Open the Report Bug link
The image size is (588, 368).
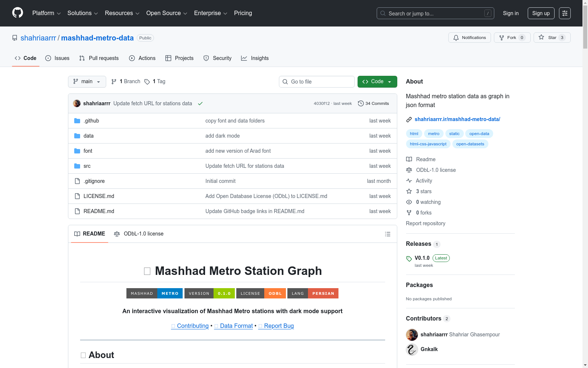pyautogui.click(x=276, y=326)
